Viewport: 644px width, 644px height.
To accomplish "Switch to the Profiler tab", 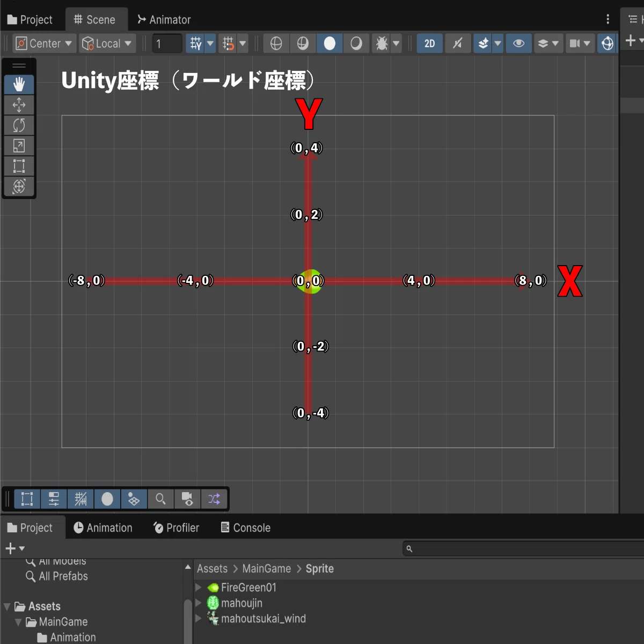I will (x=176, y=528).
